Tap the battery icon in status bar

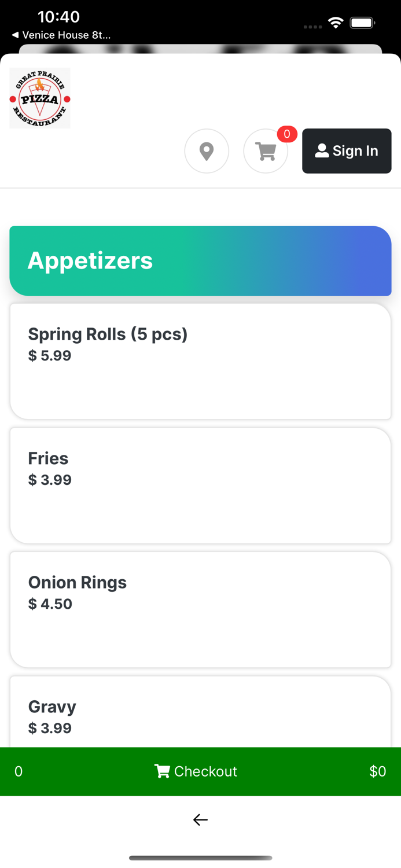pyautogui.click(x=363, y=23)
